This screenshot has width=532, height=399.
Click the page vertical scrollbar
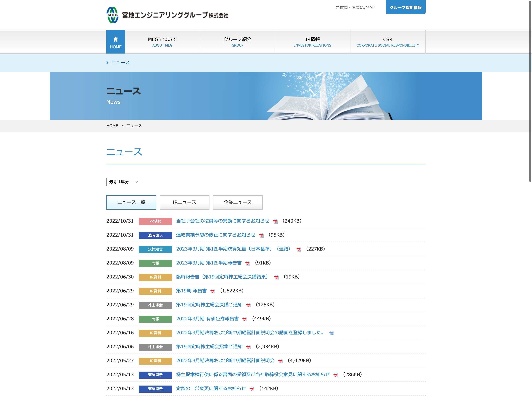tap(530, 91)
